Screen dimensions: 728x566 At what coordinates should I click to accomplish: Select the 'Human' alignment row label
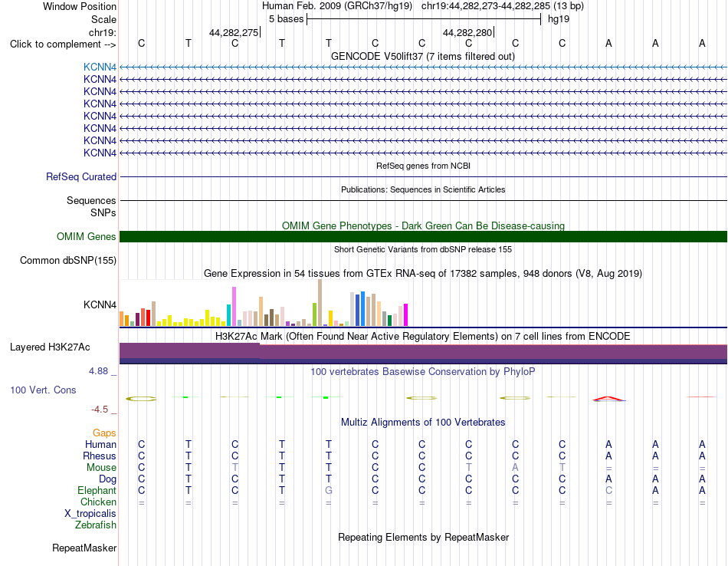[x=100, y=445]
